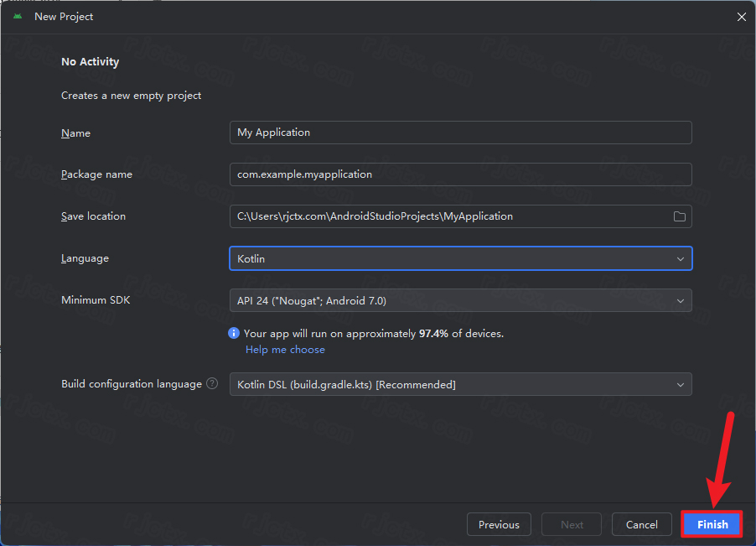Click the New Project window title
756x546 pixels.
(x=64, y=17)
